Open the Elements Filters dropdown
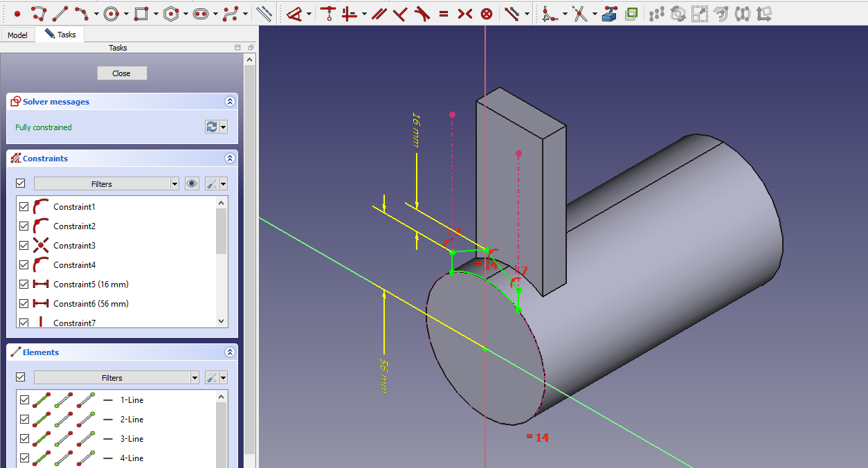Viewport: 868px width, 468px height. coord(116,377)
